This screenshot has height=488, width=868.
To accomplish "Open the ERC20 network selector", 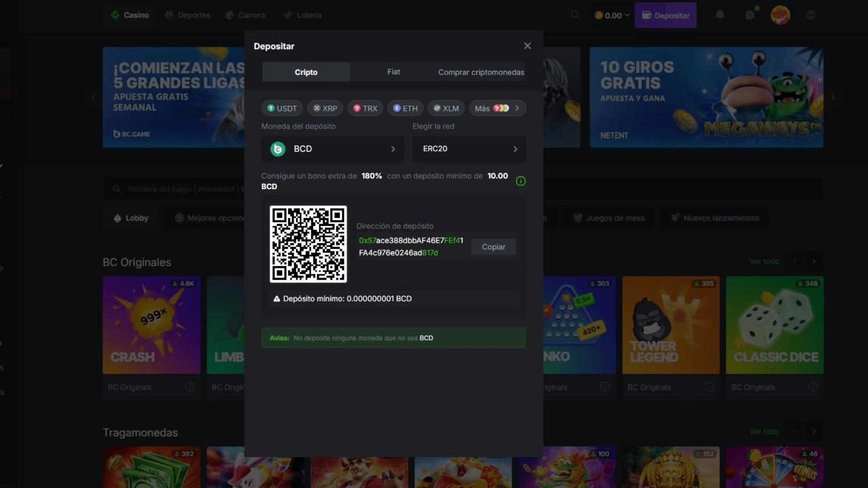I will [x=469, y=149].
